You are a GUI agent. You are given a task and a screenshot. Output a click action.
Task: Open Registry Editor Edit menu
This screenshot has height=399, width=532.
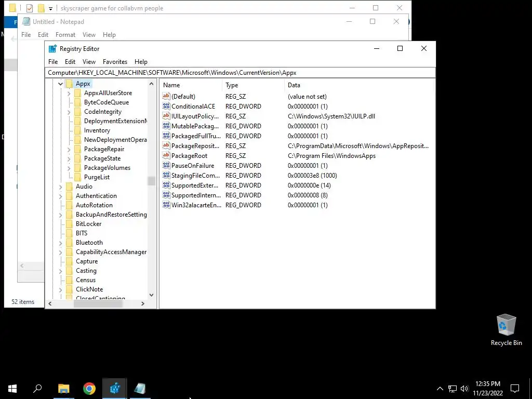70,62
